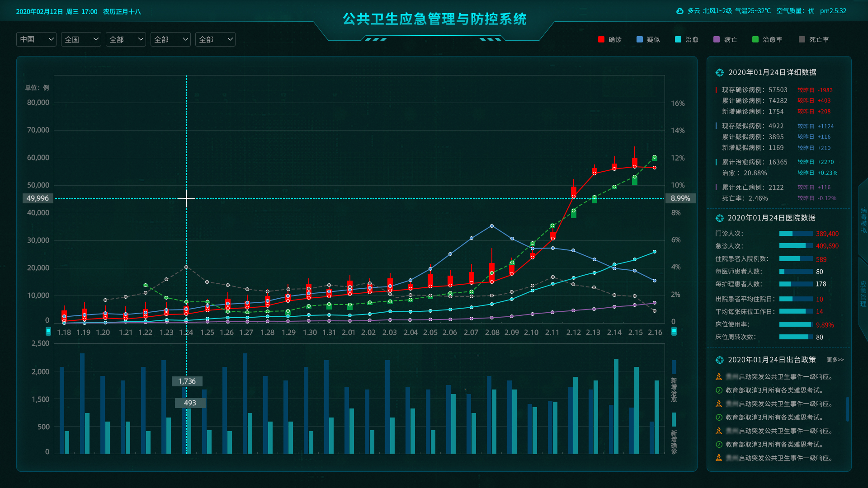
Task: Toggle the 新增确诊 bar legend
Action: 674,433
